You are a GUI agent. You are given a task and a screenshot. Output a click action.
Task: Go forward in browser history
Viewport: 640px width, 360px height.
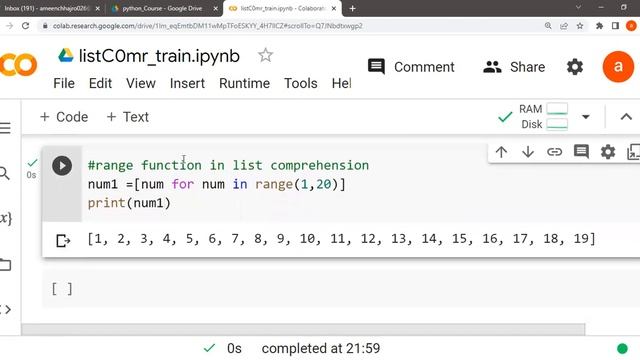(9, 26)
